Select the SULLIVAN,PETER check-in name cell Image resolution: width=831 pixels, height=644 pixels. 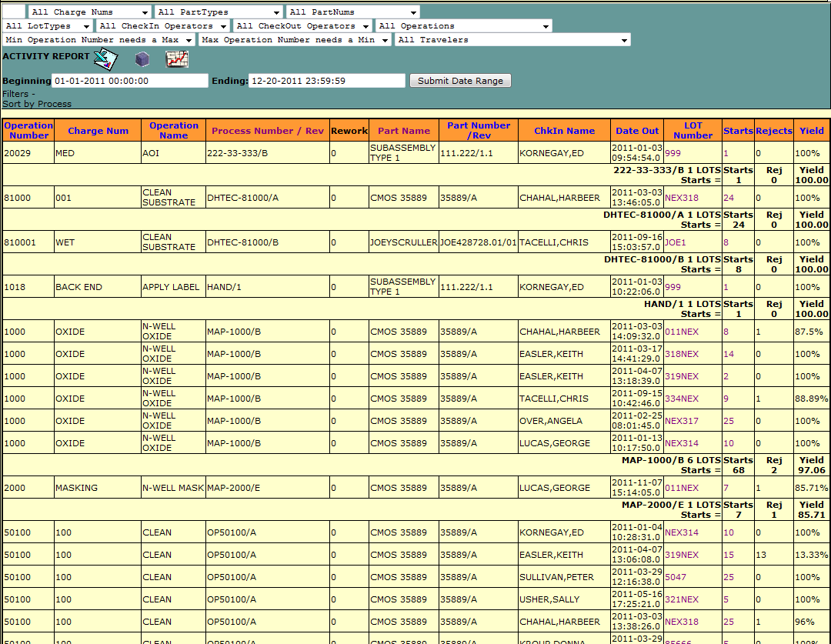pos(564,577)
